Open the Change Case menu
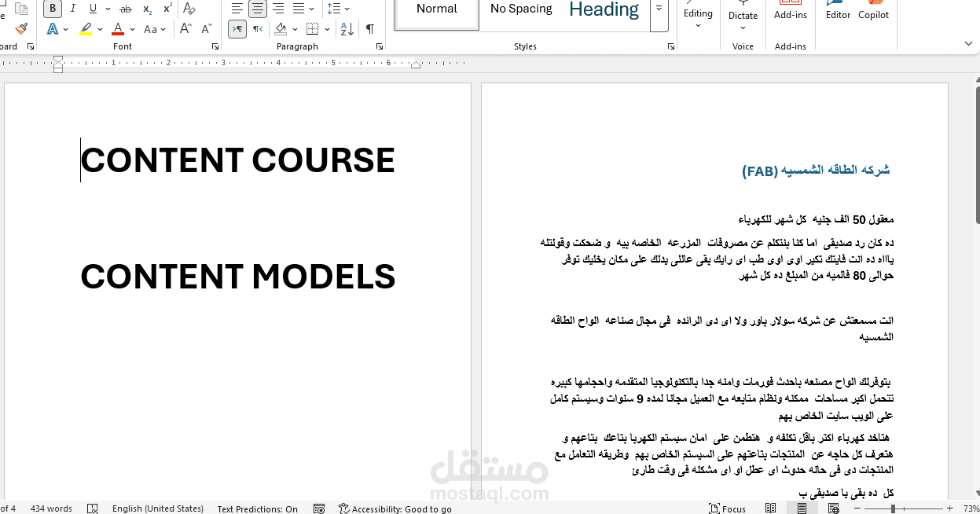The height and width of the screenshot is (514, 980). [x=155, y=29]
